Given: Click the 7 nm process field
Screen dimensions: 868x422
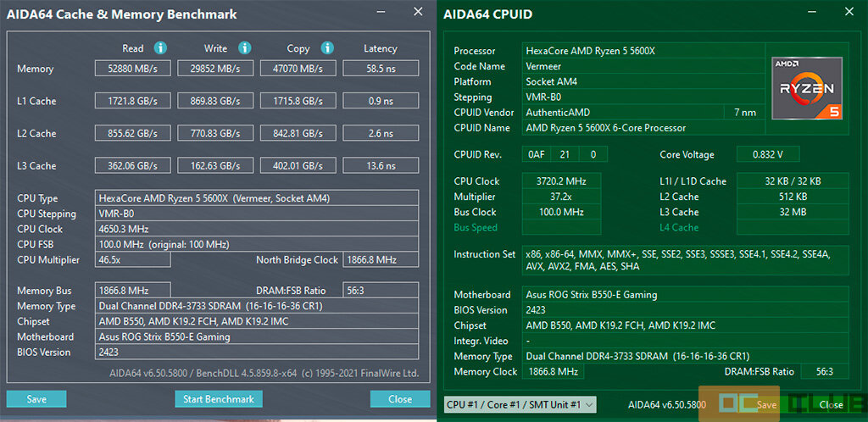Looking at the screenshot, I should [745, 112].
